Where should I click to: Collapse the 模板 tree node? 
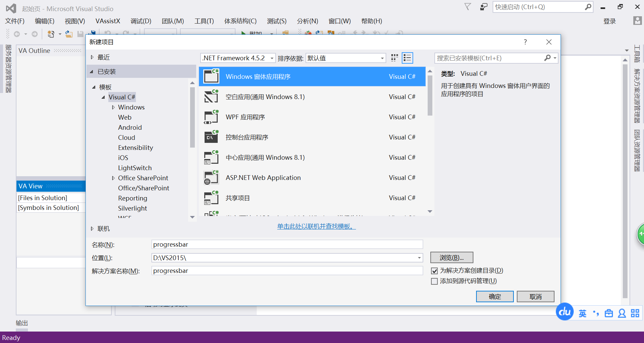tap(94, 87)
